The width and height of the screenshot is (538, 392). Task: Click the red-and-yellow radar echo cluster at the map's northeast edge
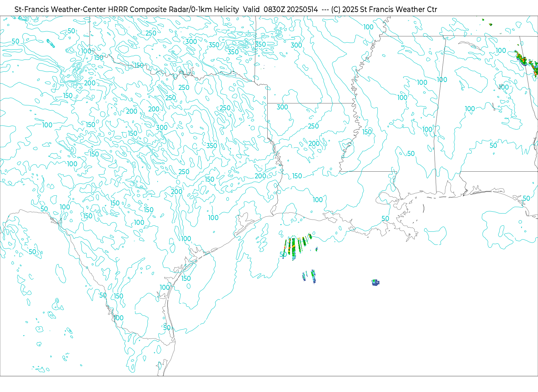click(526, 63)
